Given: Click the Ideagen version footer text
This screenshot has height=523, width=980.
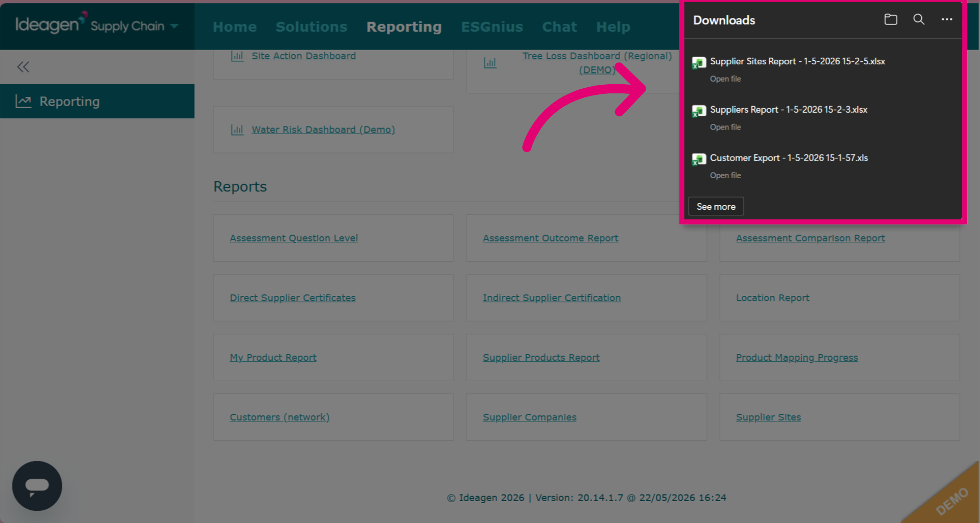Looking at the screenshot, I should (586, 497).
